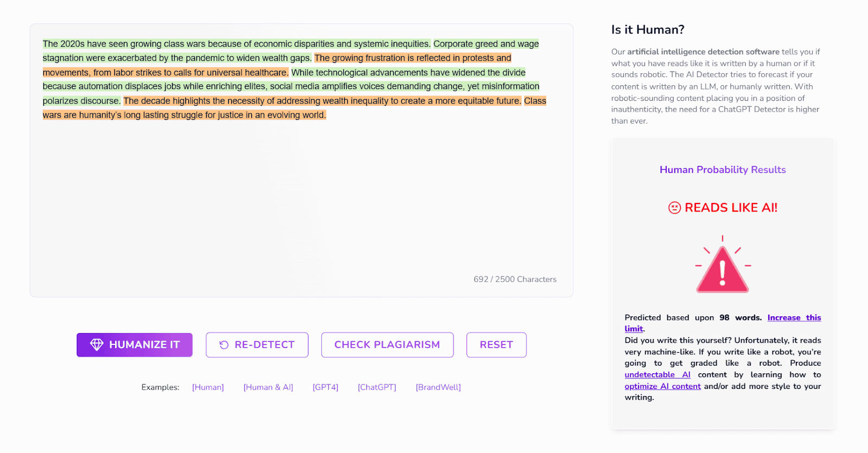Load the [Human & AI] example
This screenshot has height=453, width=868.
tap(268, 387)
